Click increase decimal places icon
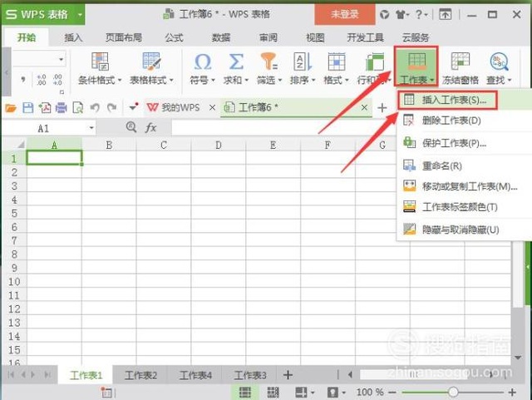Screen dimensions: 532x400 click(x=42, y=80)
